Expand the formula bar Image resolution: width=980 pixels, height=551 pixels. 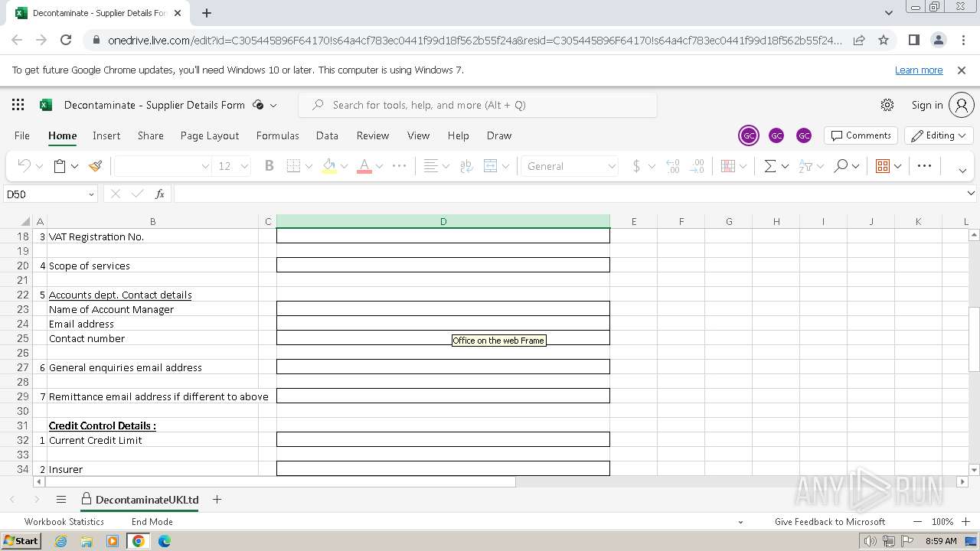(x=971, y=194)
